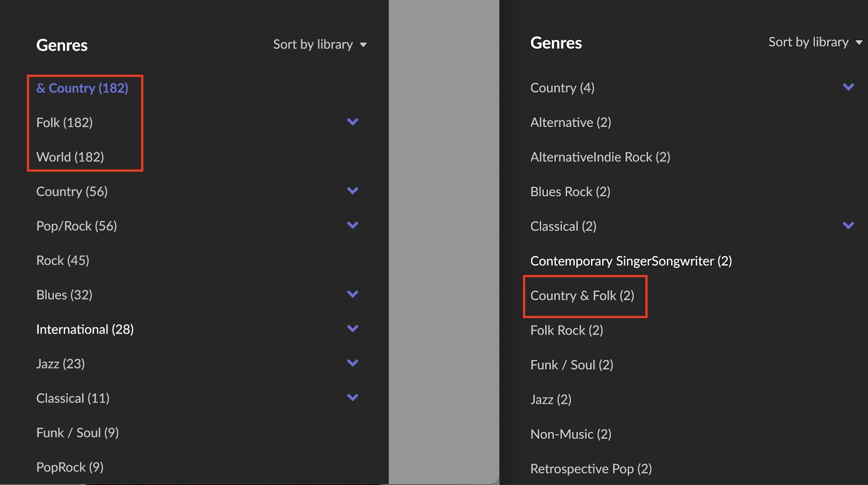Open left panel Sort by library dropdown
868x485 pixels.
(x=320, y=44)
